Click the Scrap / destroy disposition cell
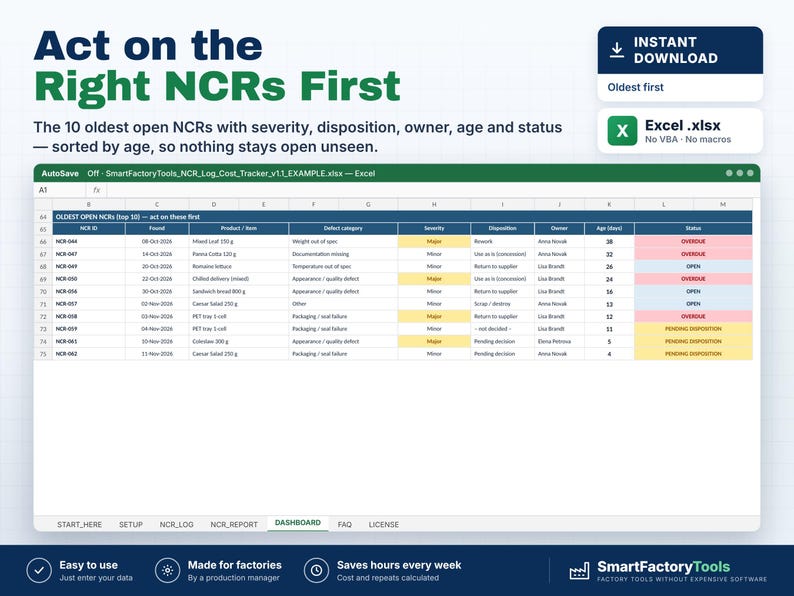This screenshot has width=794, height=596. coord(502,304)
